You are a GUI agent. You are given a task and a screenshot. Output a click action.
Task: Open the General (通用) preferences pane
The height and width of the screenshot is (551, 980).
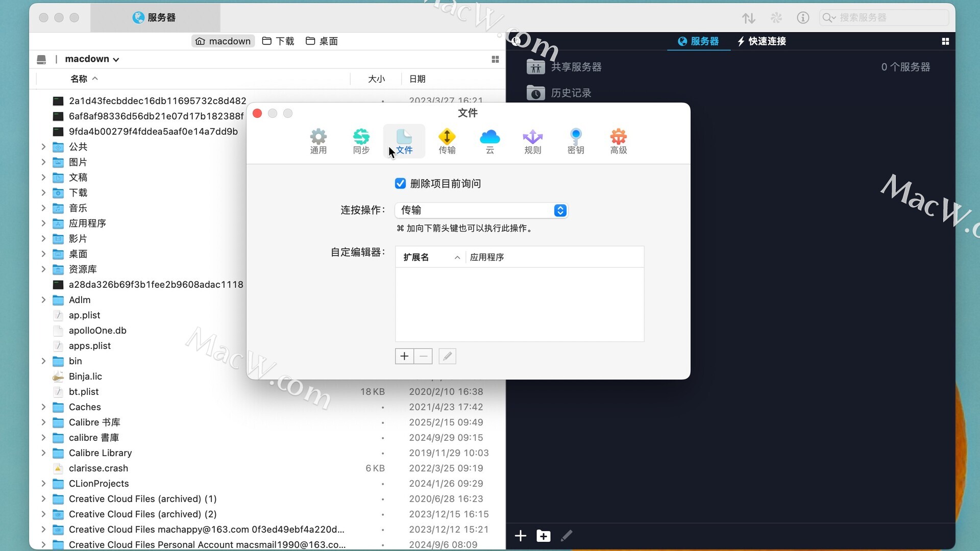coord(318,141)
